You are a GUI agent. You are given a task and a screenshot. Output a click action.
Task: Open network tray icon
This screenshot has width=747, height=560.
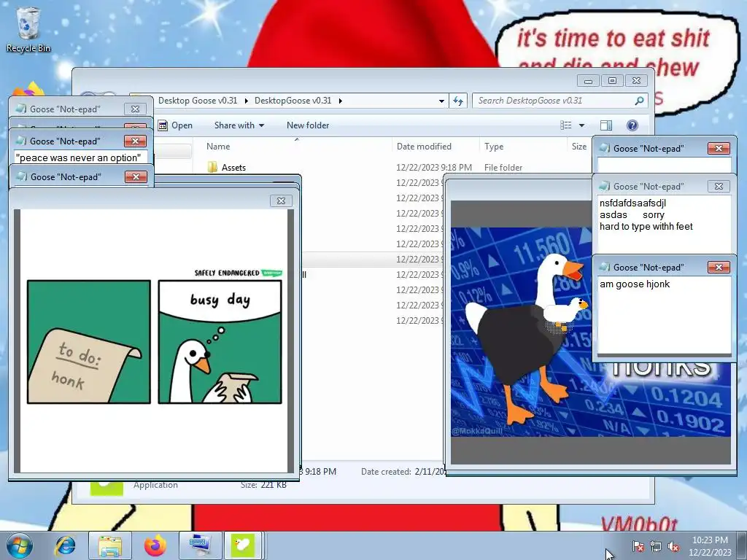coord(656,546)
